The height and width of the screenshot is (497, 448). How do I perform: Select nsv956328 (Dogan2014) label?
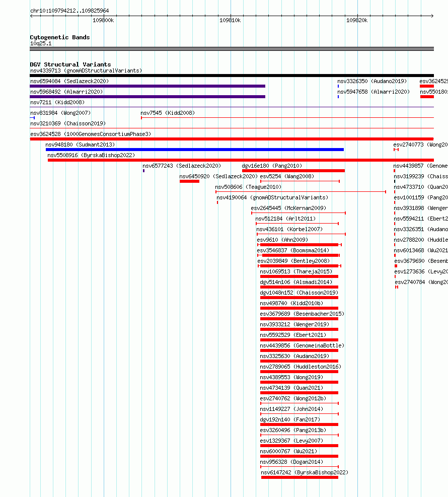pyautogui.click(x=292, y=461)
